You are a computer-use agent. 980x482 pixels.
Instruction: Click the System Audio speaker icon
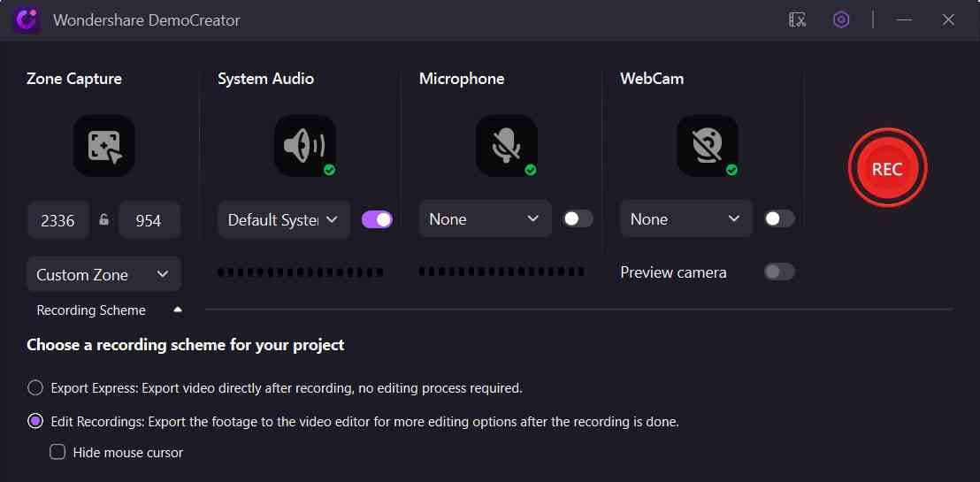(x=304, y=145)
